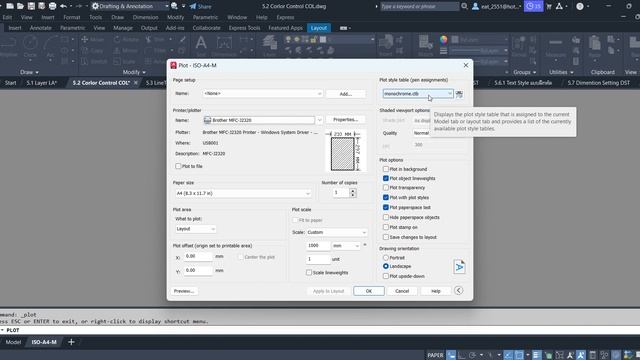Select Landscape orientation radio button
This screenshot has width=640, height=360.
[386, 266]
